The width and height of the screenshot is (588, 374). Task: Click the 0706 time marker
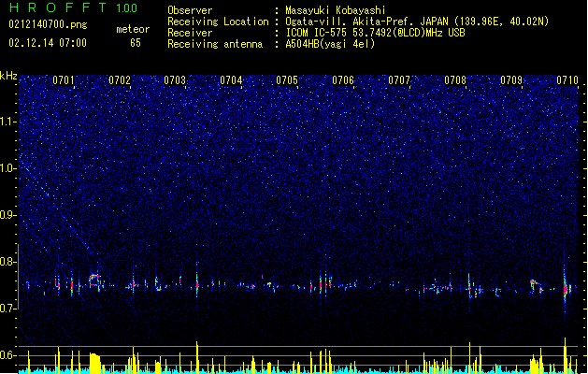tap(343, 80)
